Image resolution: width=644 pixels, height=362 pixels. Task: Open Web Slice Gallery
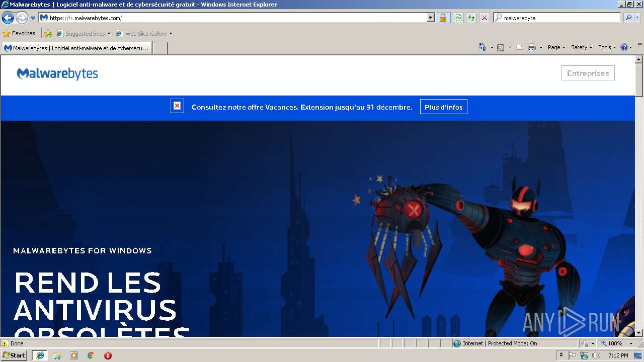tap(141, 34)
